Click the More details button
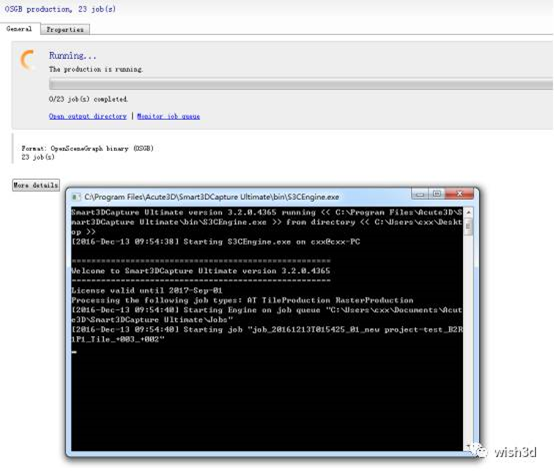 36,185
